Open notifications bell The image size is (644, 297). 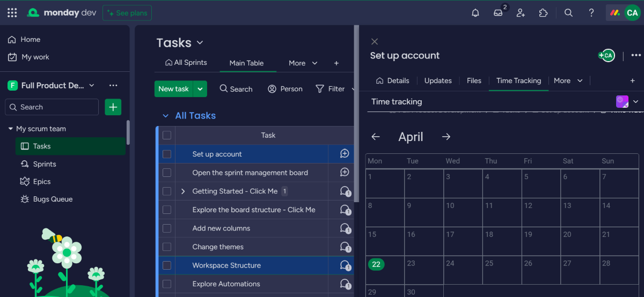click(x=475, y=13)
